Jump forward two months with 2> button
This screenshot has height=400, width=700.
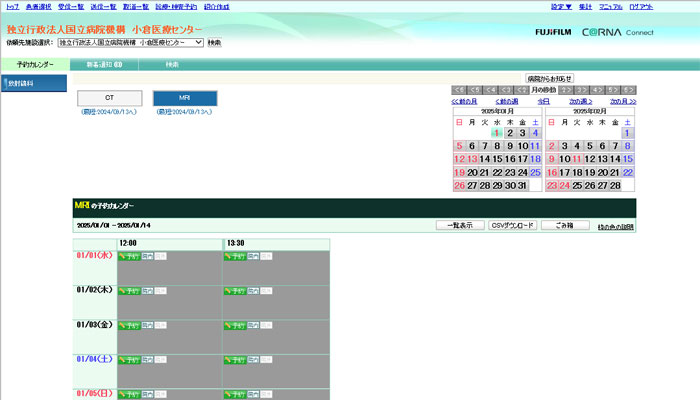pos(566,90)
